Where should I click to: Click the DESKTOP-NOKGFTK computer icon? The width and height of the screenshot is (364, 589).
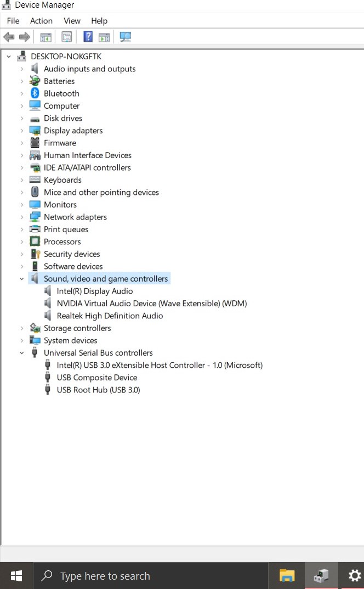point(22,56)
